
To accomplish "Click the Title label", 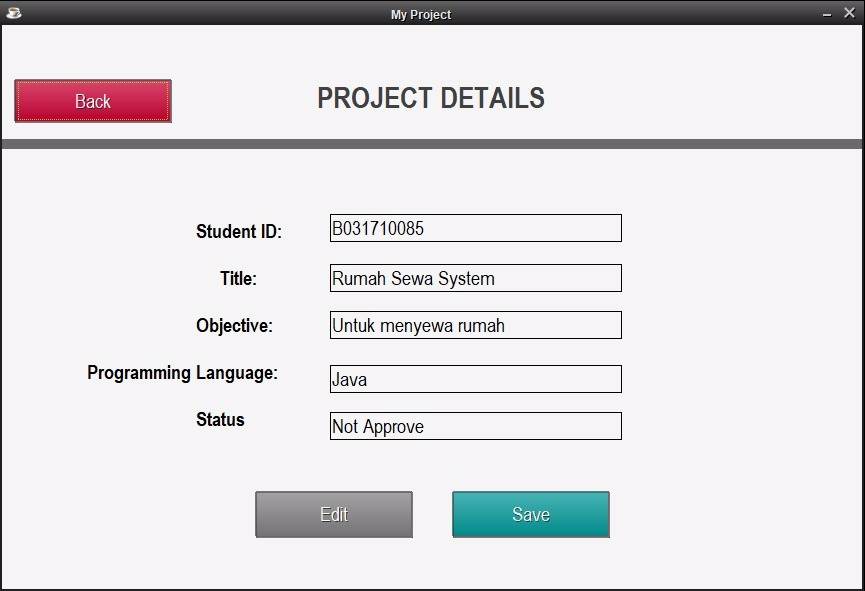I will point(237,279).
